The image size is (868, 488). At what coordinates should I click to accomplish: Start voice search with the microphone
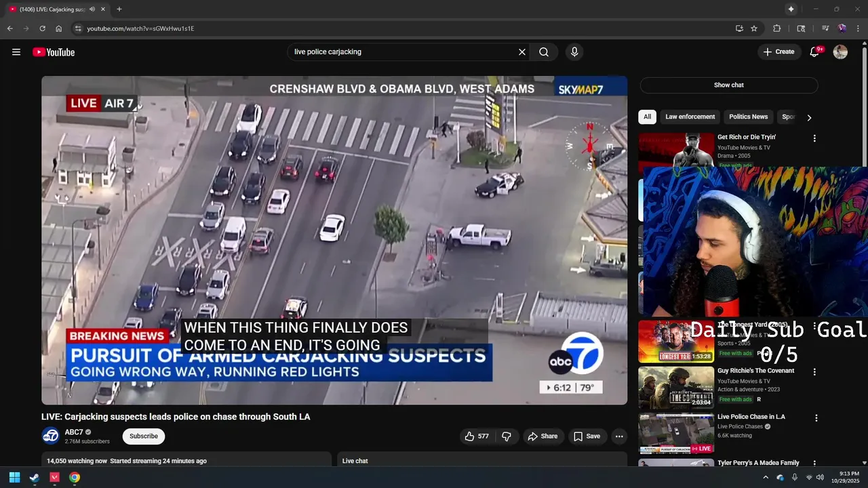574,52
